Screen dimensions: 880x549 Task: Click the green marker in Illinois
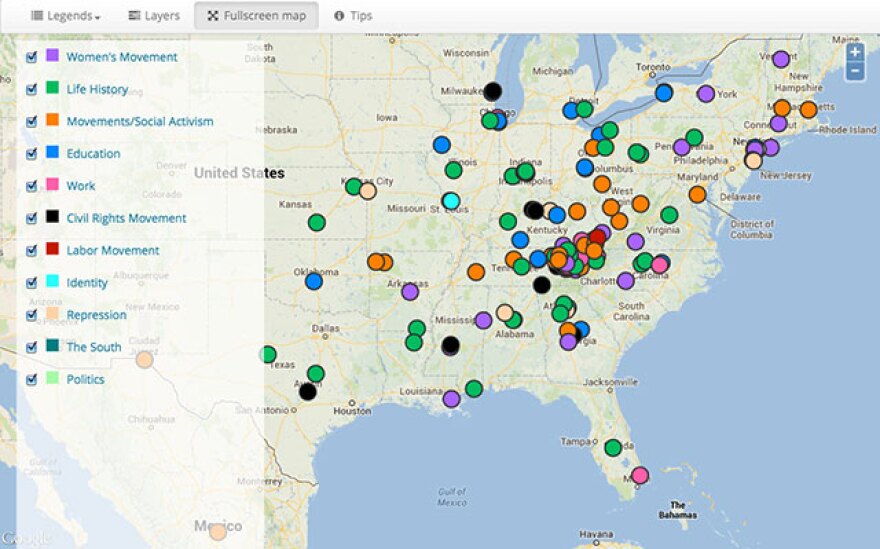tap(453, 170)
